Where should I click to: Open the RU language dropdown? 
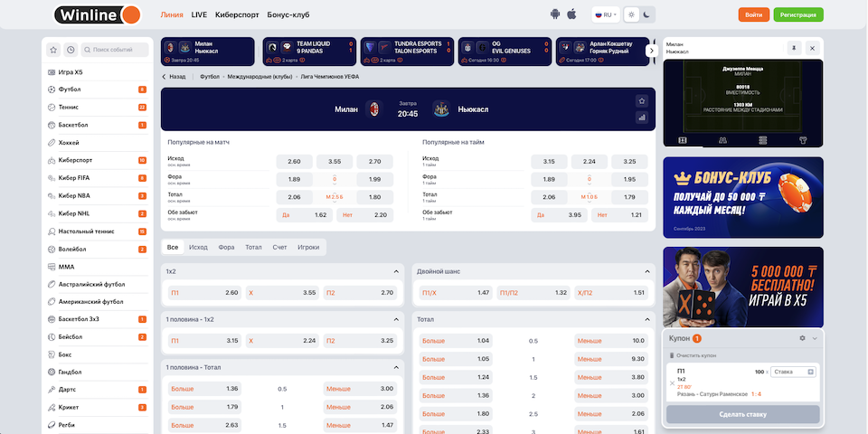click(x=605, y=14)
